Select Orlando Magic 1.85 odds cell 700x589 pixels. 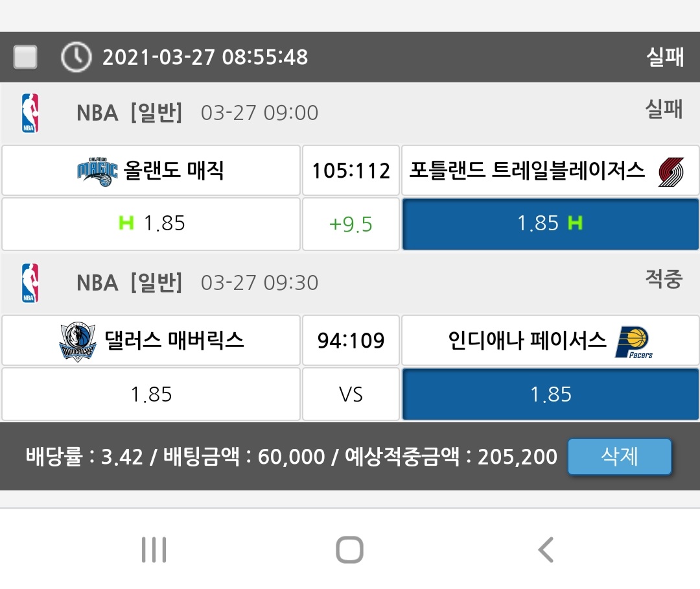coord(151,224)
